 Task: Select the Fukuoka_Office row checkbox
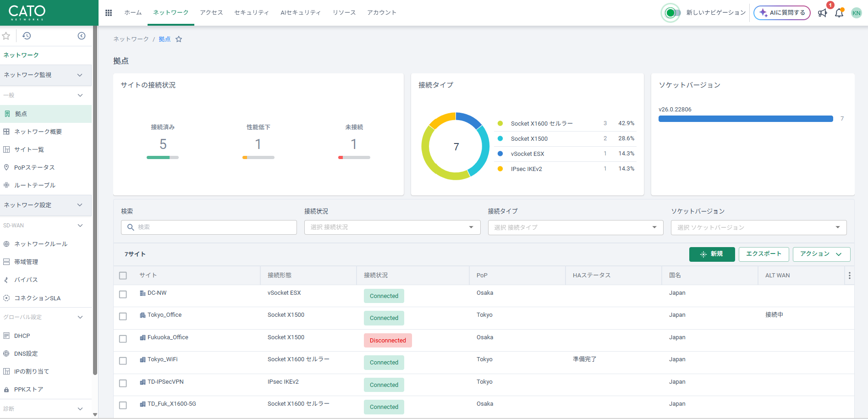tap(123, 339)
